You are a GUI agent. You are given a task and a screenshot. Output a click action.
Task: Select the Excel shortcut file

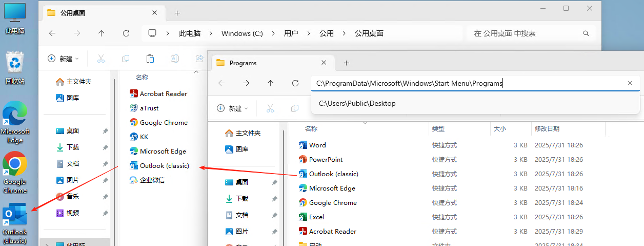tap(316, 217)
